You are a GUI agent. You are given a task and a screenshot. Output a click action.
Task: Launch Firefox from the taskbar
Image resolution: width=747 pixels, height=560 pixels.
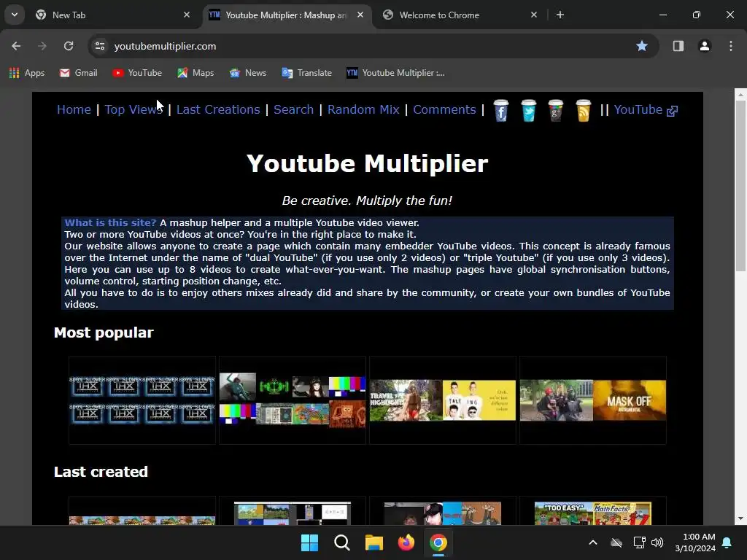point(406,542)
